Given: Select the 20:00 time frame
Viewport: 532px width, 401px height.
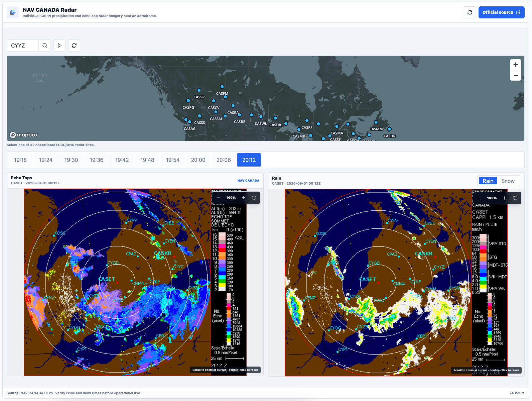Looking at the screenshot, I should pos(198,160).
